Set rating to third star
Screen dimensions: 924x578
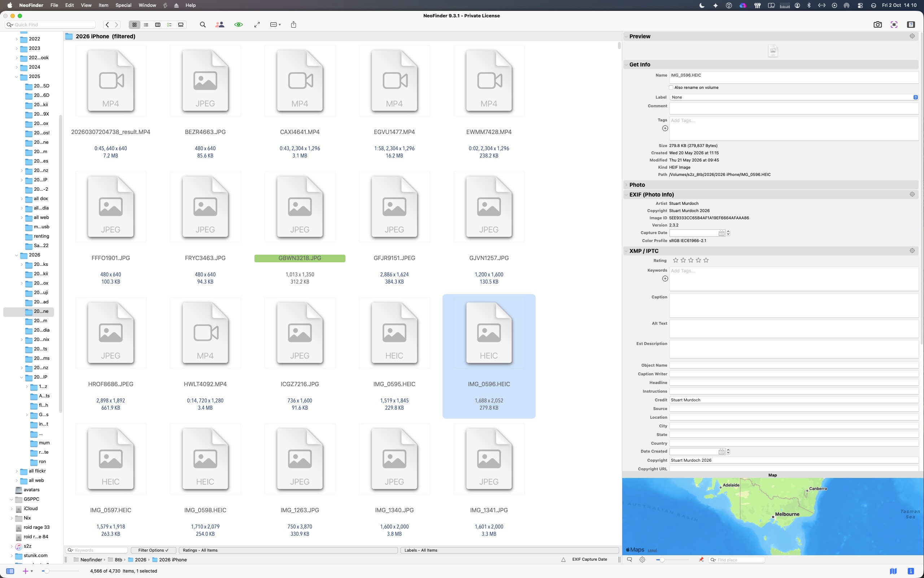[x=691, y=260]
